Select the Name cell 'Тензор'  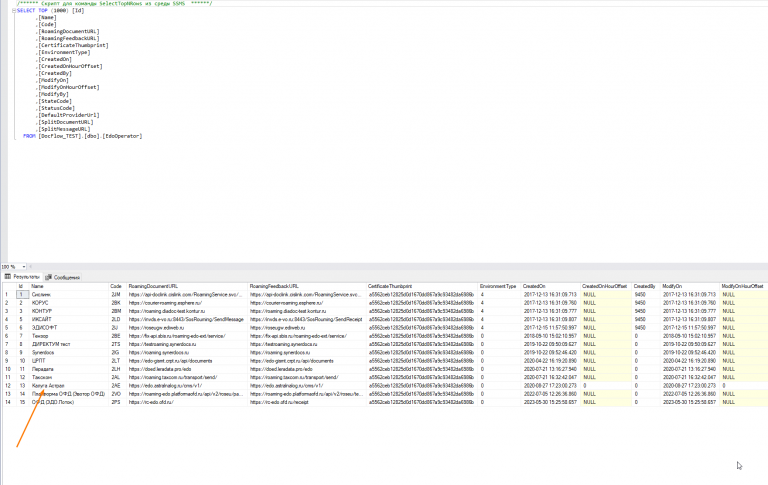pos(69,336)
